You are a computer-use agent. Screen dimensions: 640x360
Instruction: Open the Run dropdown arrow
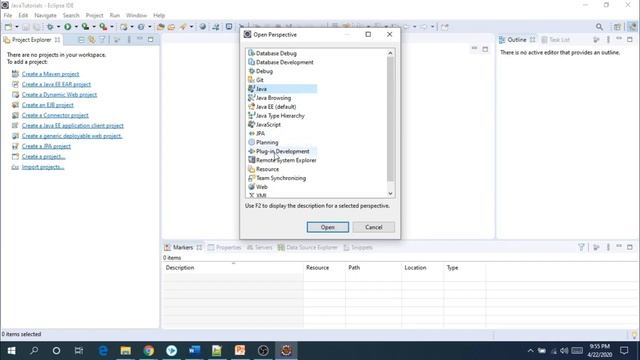76,27
